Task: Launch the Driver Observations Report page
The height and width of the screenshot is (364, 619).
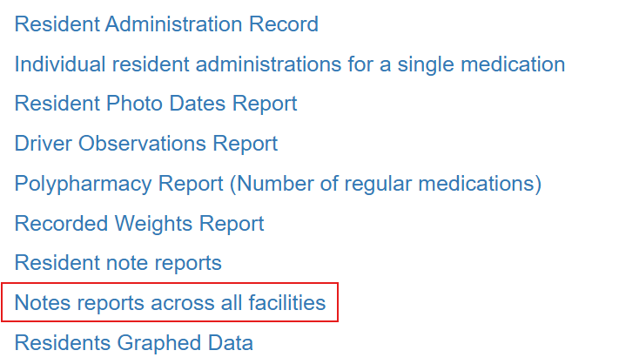Action: pos(146,144)
